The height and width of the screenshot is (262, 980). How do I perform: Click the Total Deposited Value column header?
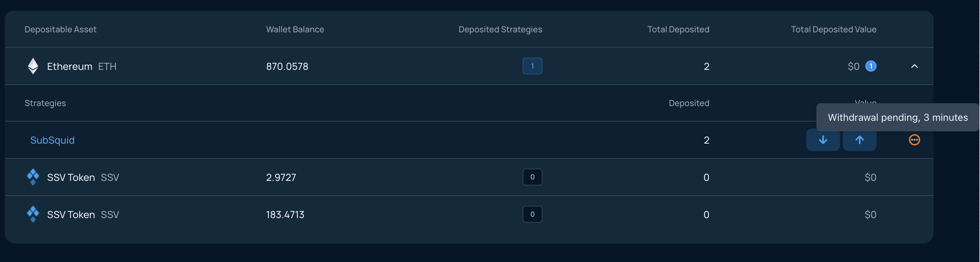[x=834, y=29]
